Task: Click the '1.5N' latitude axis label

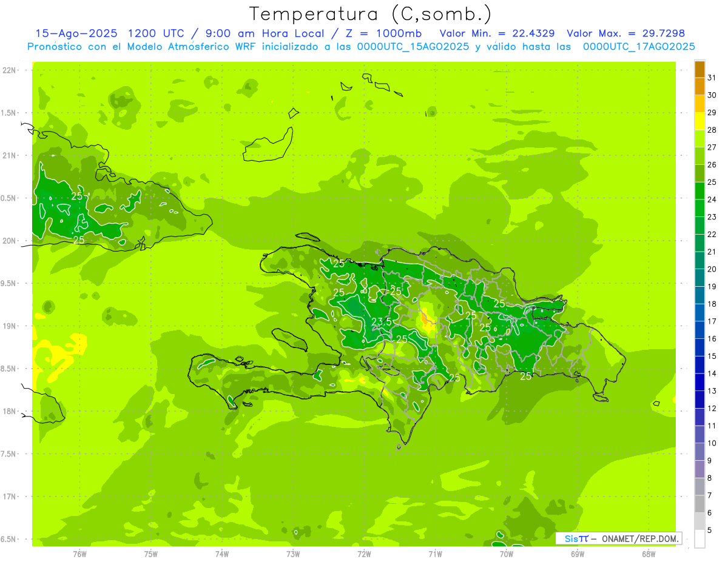Action: pyautogui.click(x=10, y=113)
